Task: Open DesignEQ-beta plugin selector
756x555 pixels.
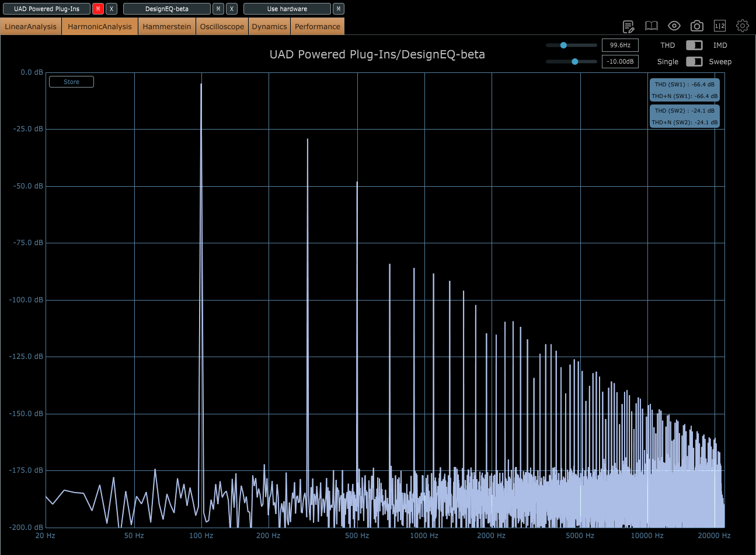Action: (x=166, y=9)
